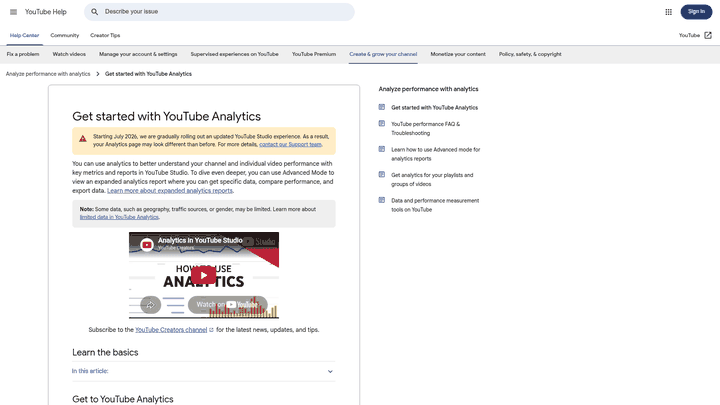Click the Learn the basics heading
Viewport: 720px width, 405px height.
pyautogui.click(x=105, y=353)
